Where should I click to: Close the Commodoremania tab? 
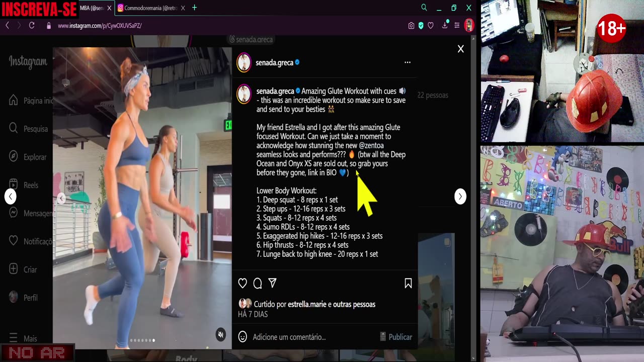(x=183, y=8)
